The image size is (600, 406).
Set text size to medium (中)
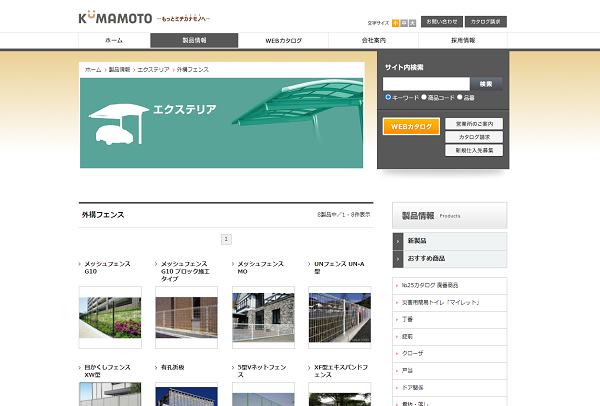(x=404, y=23)
